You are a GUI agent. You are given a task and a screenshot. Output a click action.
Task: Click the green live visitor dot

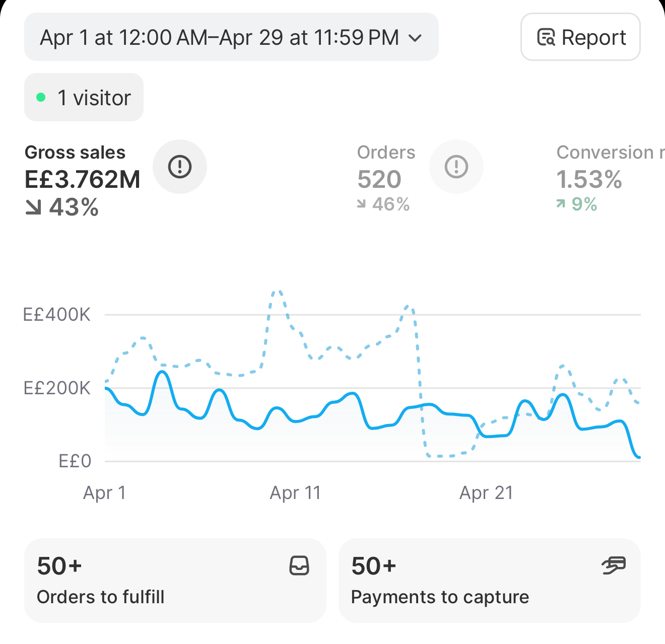[41, 98]
